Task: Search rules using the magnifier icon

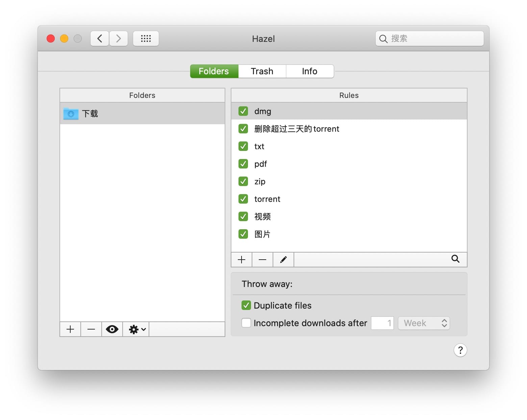Action: pyautogui.click(x=455, y=259)
